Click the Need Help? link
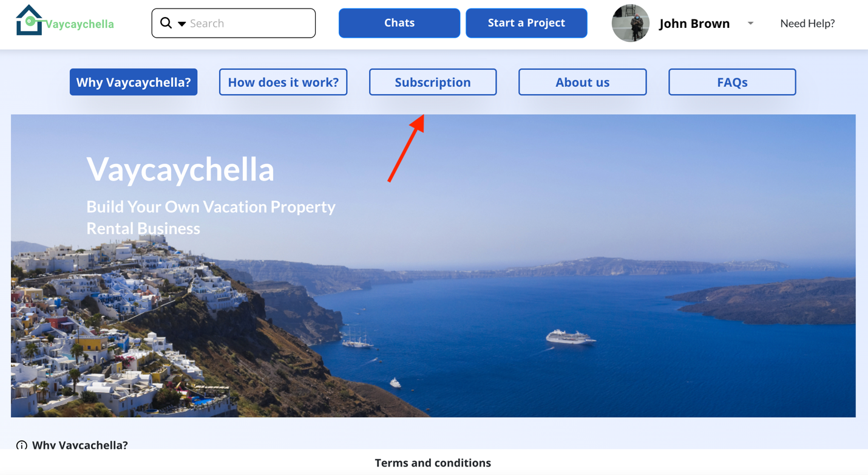 point(807,23)
